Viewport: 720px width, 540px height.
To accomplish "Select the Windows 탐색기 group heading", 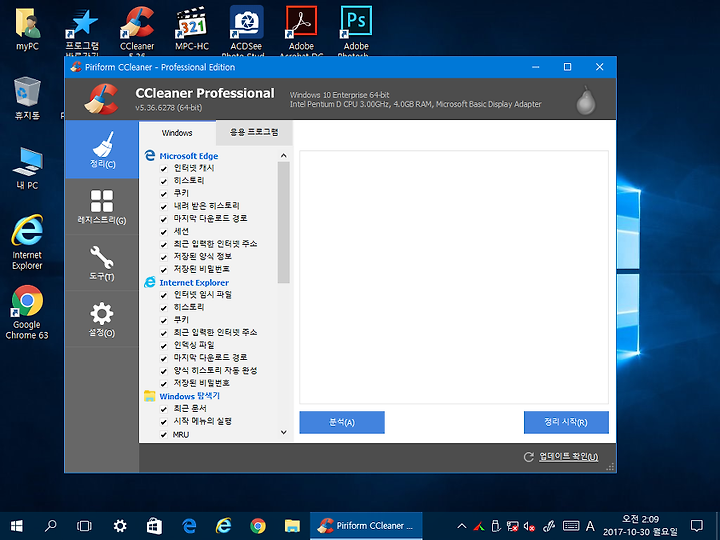I will click(190, 396).
